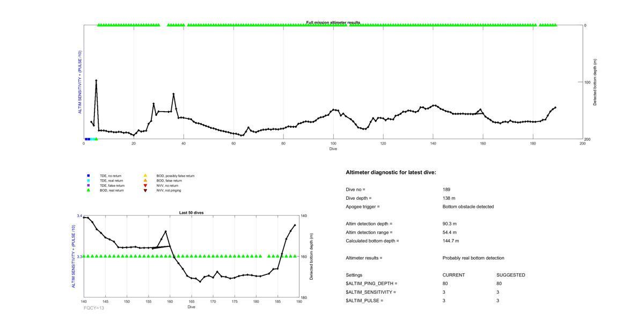This screenshot has width=644, height=334.
Task: Click the peak data point at dive 159 in the last 50 dives chart
Action: coord(166,231)
